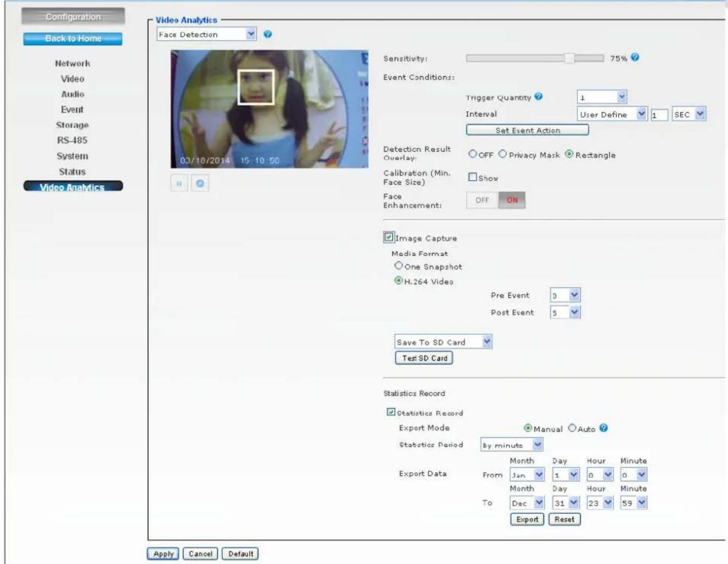Open the Save To SD Card dropdown

coord(443,342)
